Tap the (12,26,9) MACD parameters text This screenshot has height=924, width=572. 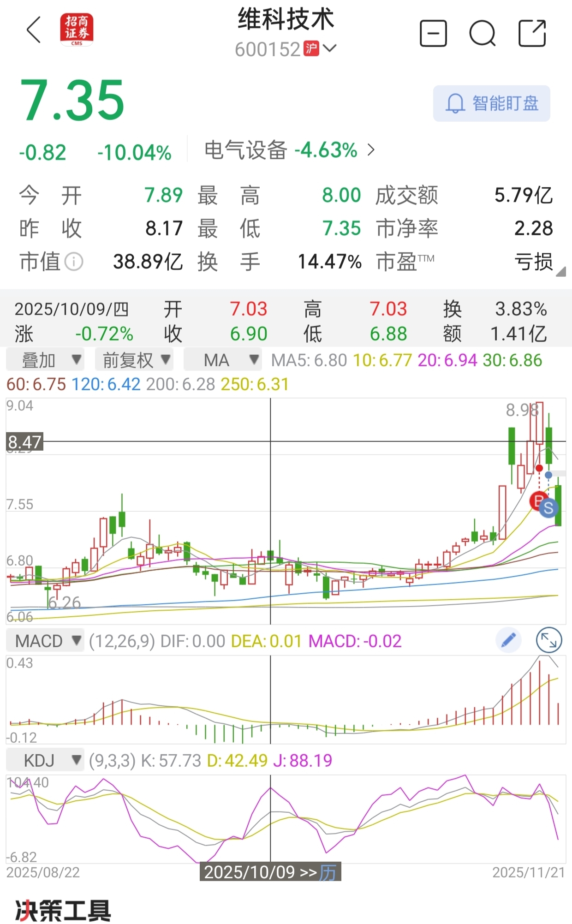[x=122, y=641]
